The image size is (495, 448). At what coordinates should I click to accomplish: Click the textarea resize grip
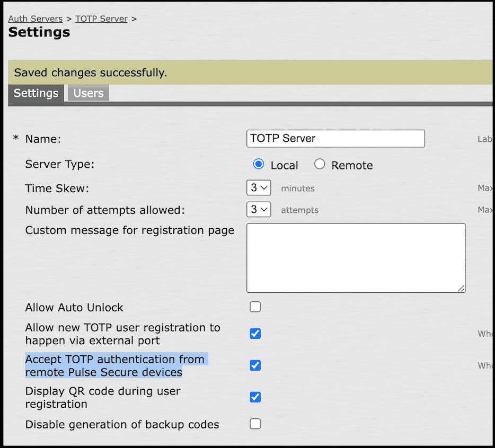(x=462, y=289)
